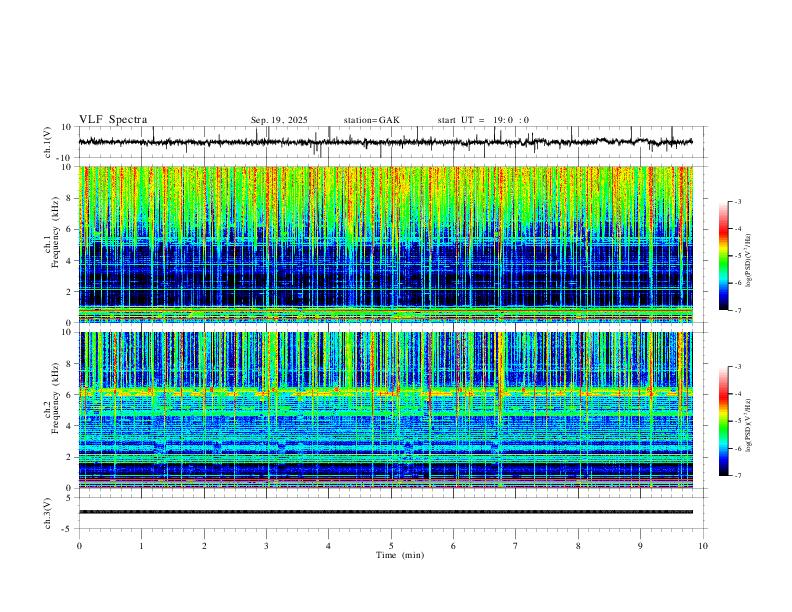Click the "ch.3(V)" axis label

click(x=48, y=513)
